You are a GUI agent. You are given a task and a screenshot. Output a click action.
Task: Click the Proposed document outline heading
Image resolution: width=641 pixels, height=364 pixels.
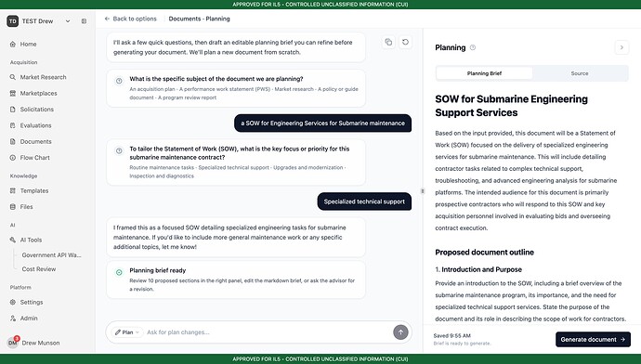(x=484, y=252)
